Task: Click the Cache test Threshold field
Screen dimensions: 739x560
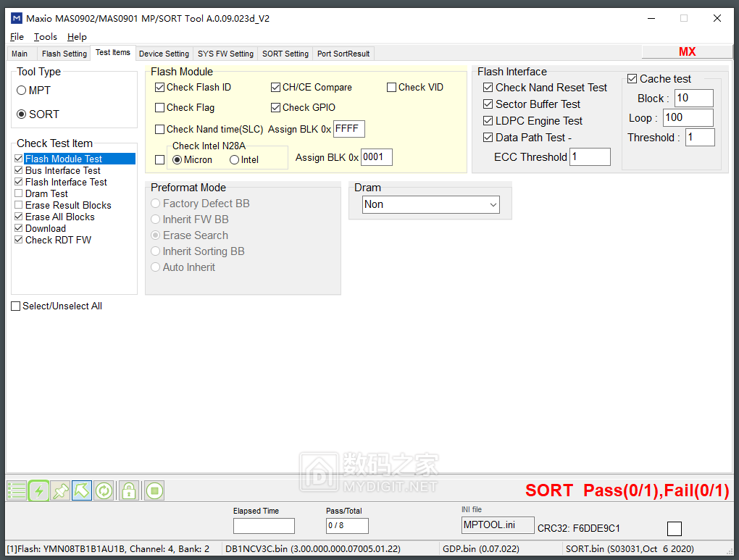Action: point(700,138)
